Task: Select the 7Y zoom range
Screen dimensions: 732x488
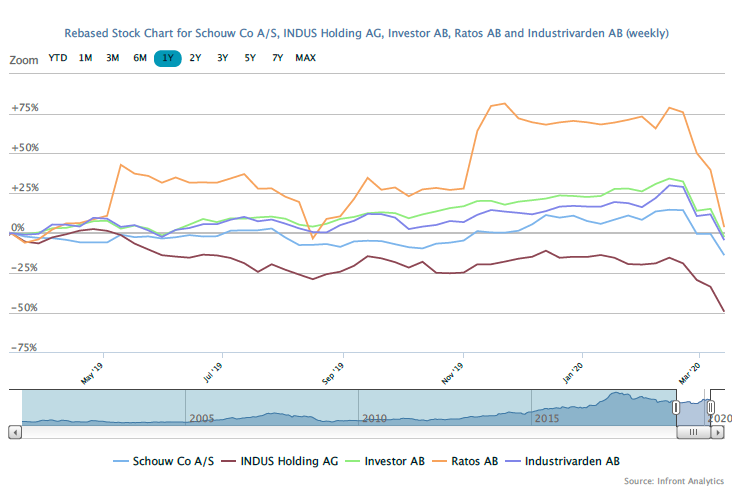Action: (x=278, y=58)
